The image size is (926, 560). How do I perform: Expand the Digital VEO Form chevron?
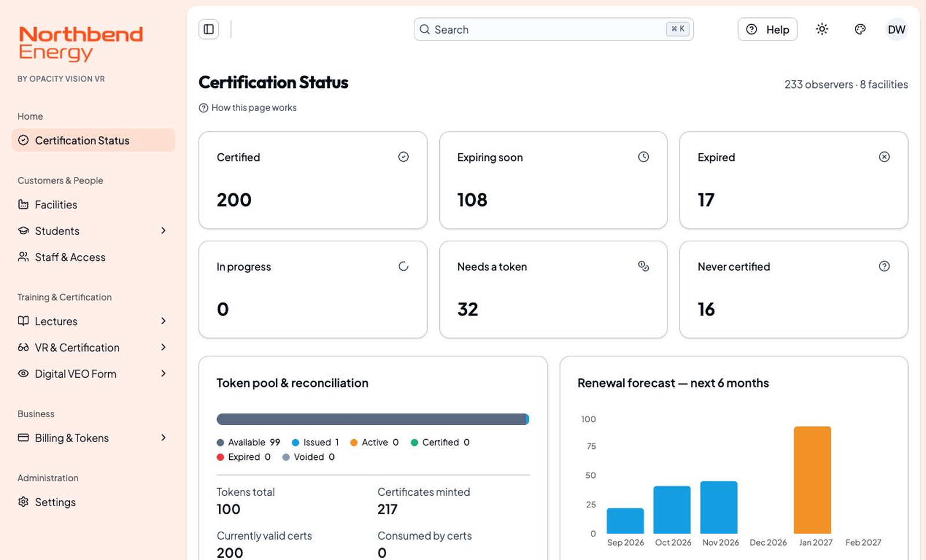click(x=163, y=373)
